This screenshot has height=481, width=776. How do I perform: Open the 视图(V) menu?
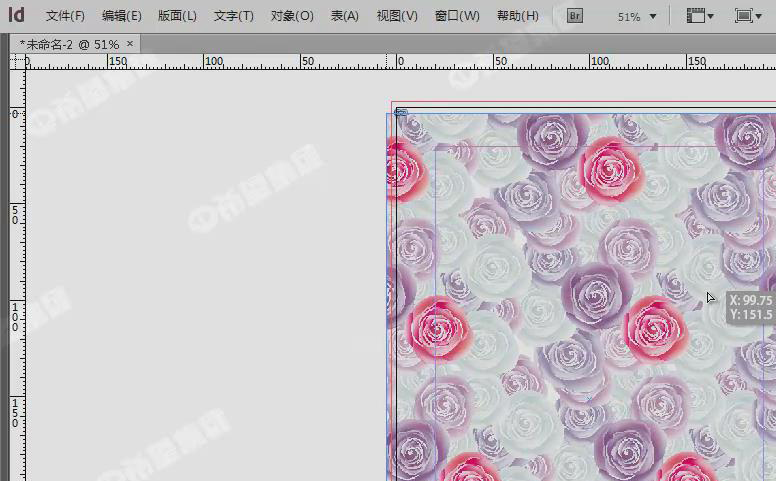pyautogui.click(x=397, y=16)
